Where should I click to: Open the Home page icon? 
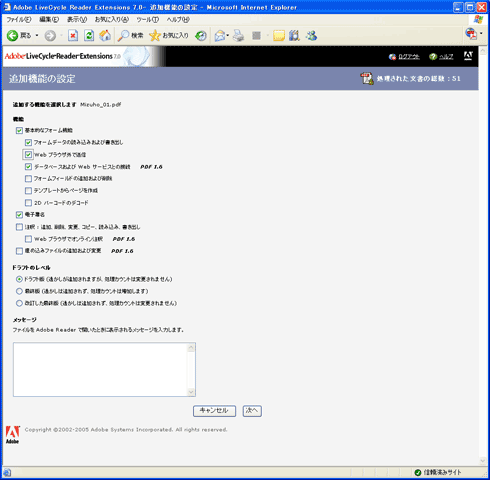(x=105, y=35)
